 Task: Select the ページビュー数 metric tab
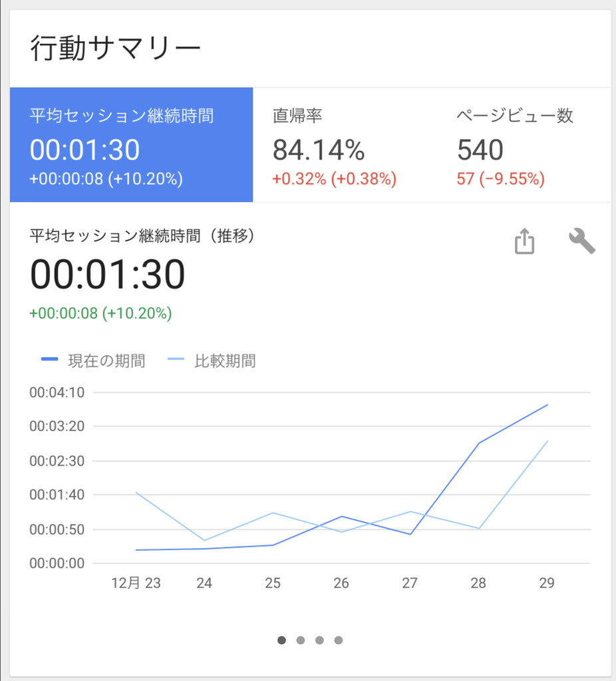click(524, 144)
